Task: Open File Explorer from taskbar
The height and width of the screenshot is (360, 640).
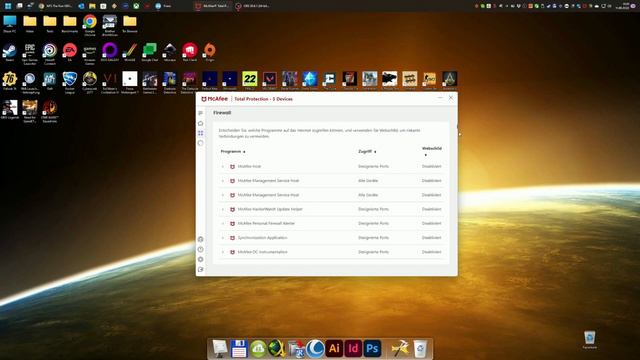Action: 92,6
